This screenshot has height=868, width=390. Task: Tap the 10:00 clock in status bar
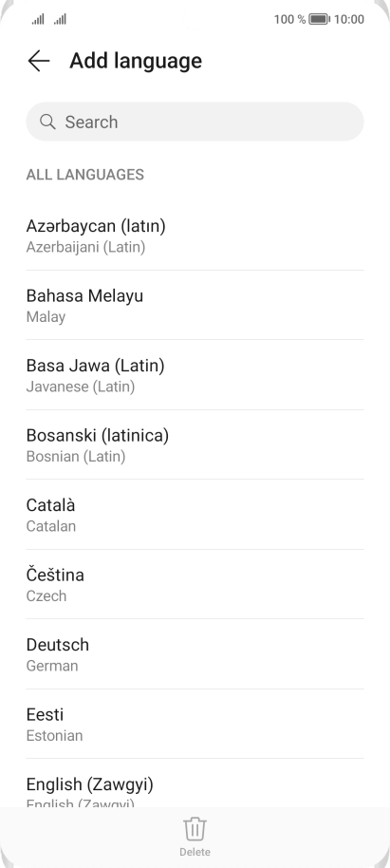click(x=349, y=19)
